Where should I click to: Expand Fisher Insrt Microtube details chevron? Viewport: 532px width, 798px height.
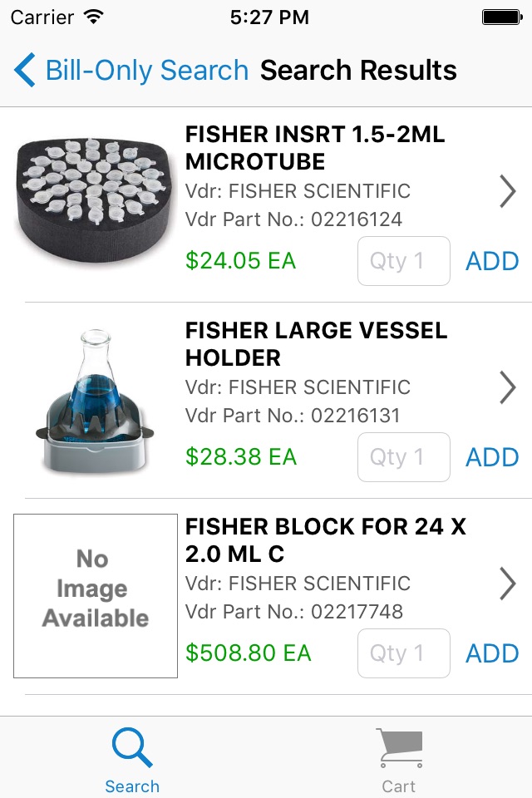(x=507, y=191)
